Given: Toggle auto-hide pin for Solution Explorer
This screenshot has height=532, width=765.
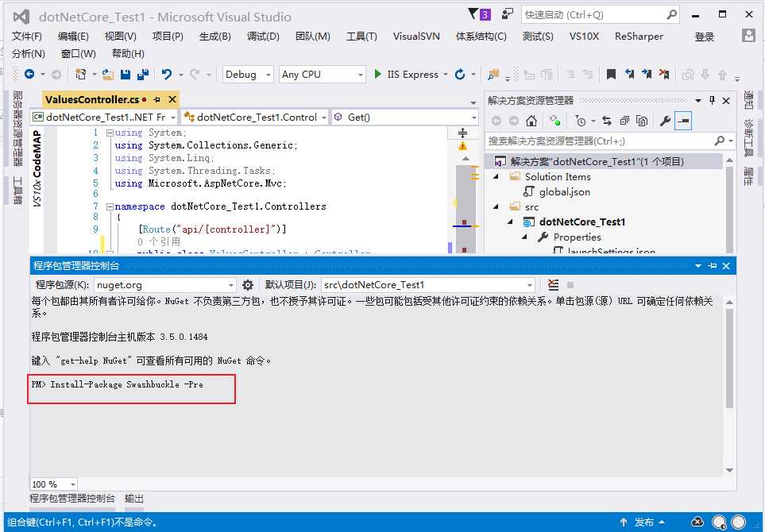Looking at the screenshot, I should coord(712,101).
